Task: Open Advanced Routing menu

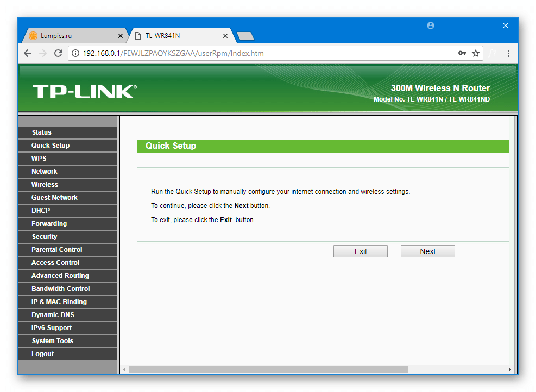Action: [x=67, y=276]
